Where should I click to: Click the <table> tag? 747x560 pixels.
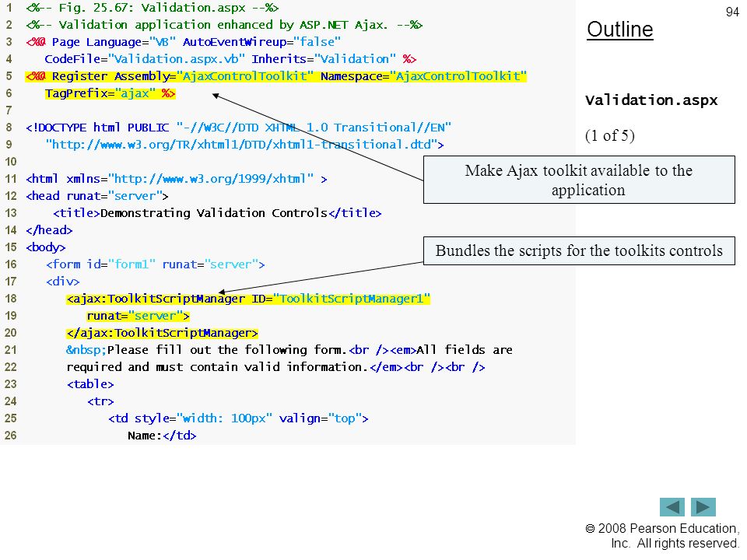(x=90, y=385)
